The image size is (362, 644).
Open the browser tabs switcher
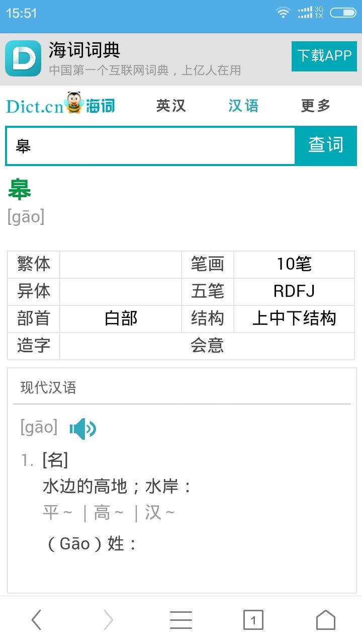[x=253, y=620]
